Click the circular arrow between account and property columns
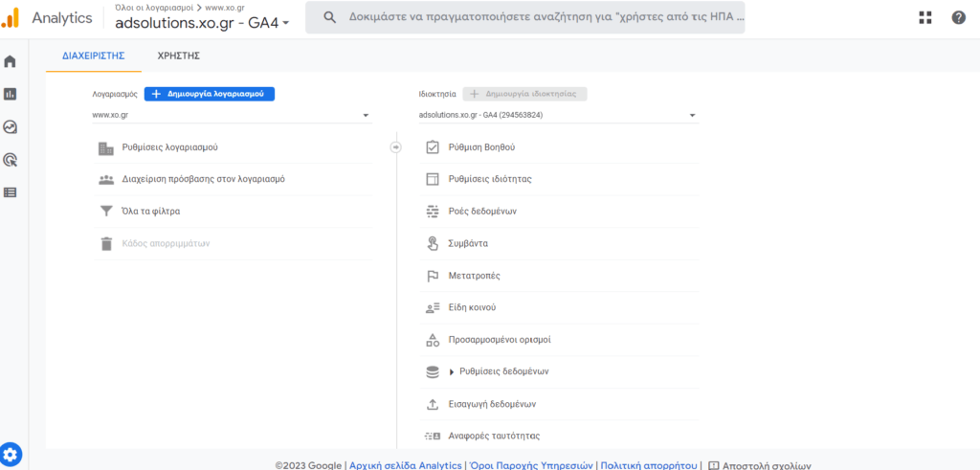This screenshot has height=470, width=980. point(395,147)
